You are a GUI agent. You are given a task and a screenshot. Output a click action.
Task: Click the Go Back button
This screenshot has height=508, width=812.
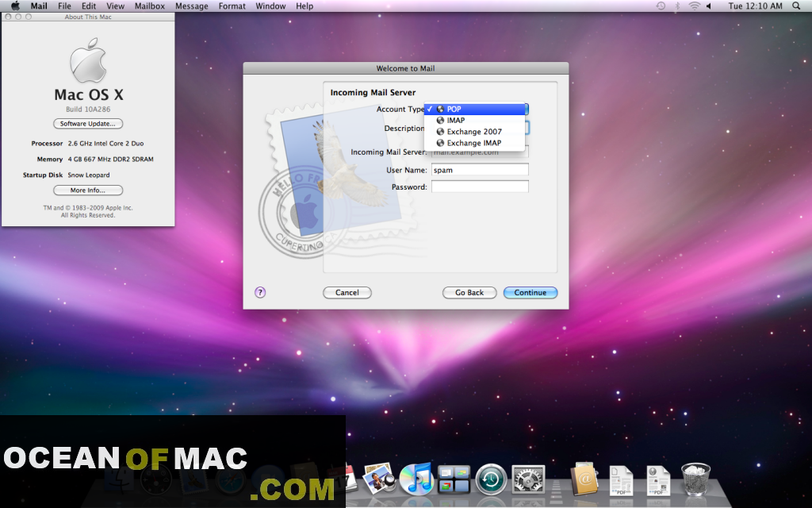[469, 292]
